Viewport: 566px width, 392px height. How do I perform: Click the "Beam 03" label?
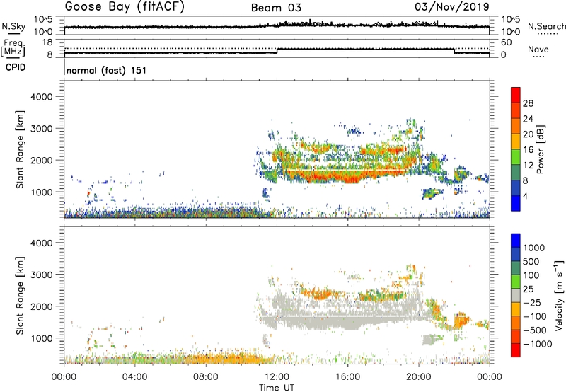(x=276, y=8)
